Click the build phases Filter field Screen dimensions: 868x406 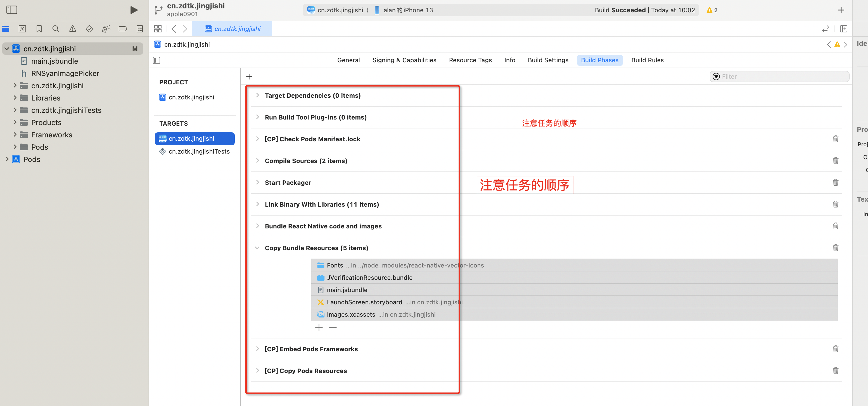[x=782, y=77]
